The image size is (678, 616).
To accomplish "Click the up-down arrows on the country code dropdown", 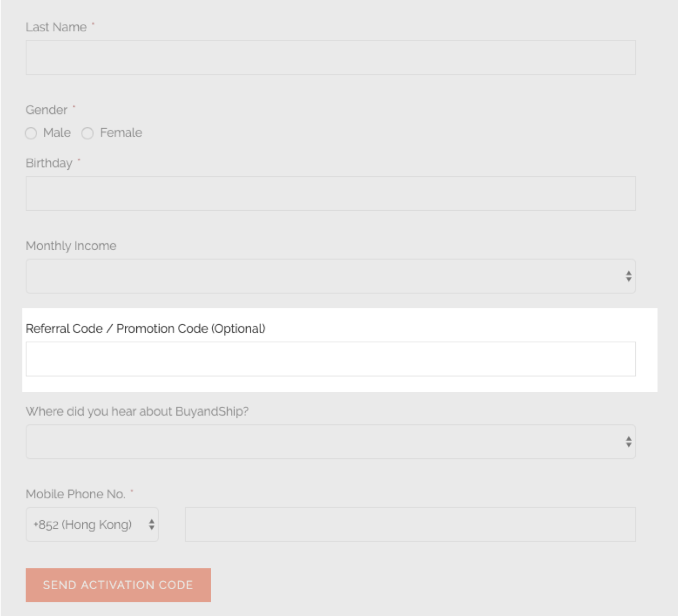I will (152, 525).
